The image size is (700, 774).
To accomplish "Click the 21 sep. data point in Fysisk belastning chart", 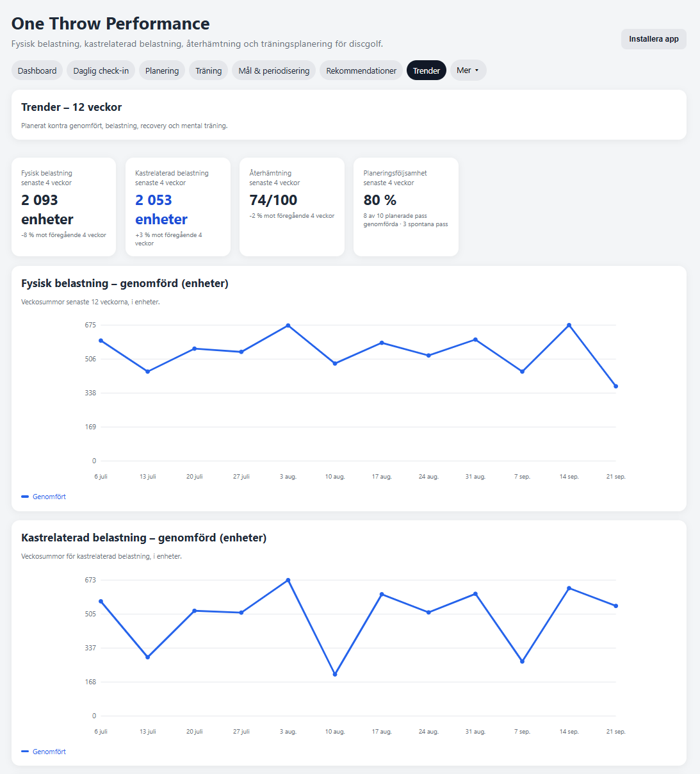I will 616,386.
